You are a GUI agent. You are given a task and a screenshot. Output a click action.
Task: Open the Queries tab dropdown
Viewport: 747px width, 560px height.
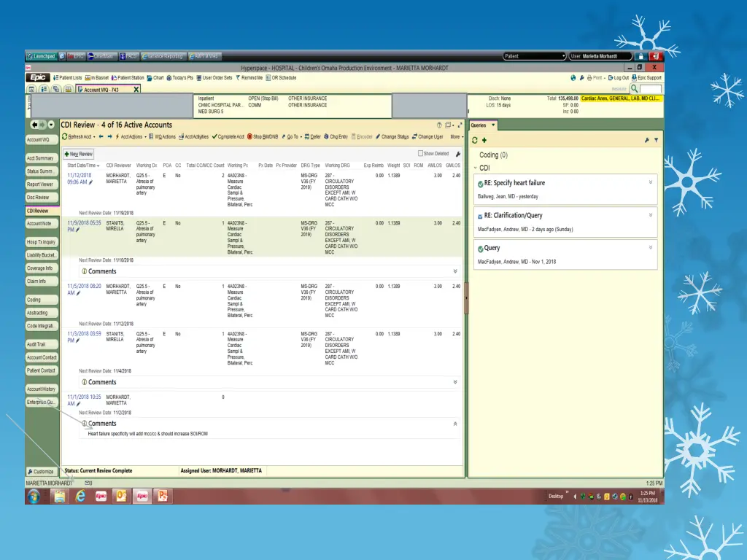493,125
